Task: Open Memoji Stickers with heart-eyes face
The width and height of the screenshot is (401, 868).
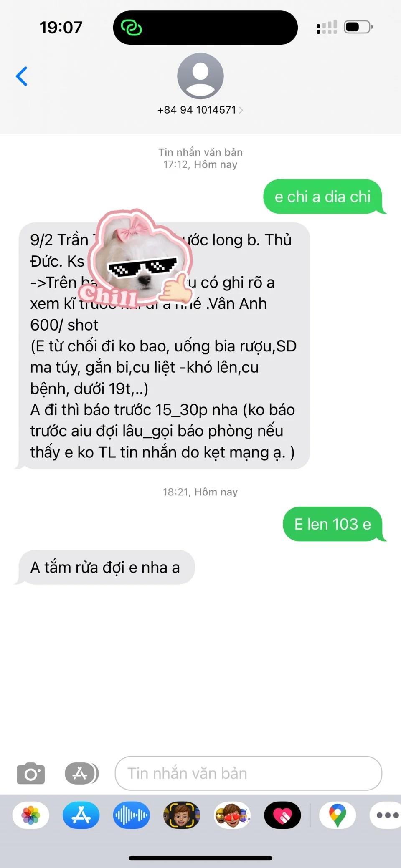Action: click(x=232, y=815)
